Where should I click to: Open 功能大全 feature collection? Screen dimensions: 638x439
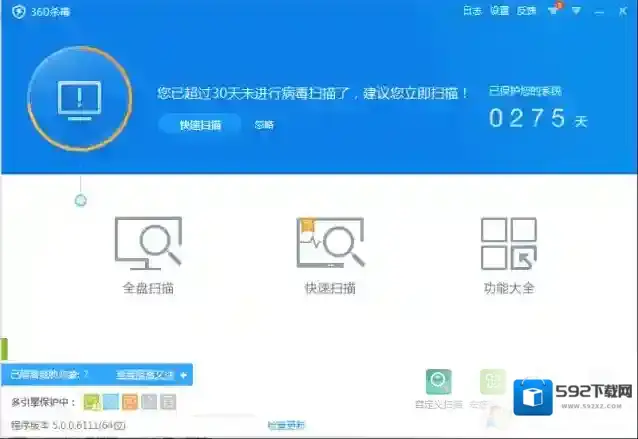click(508, 245)
